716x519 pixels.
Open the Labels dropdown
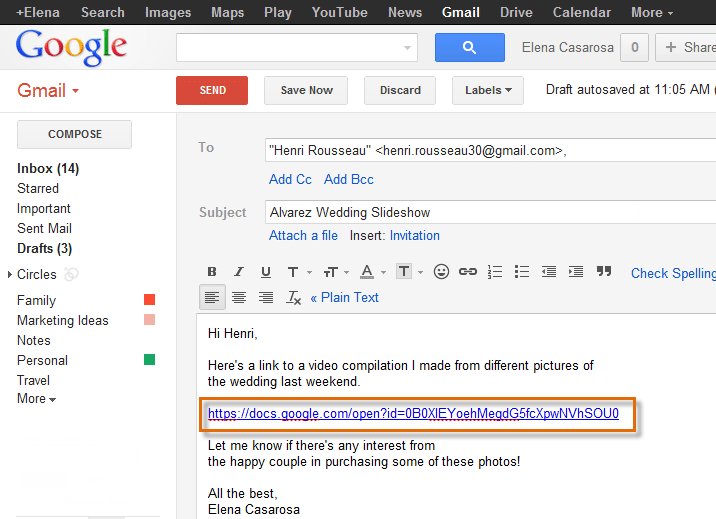coord(488,90)
